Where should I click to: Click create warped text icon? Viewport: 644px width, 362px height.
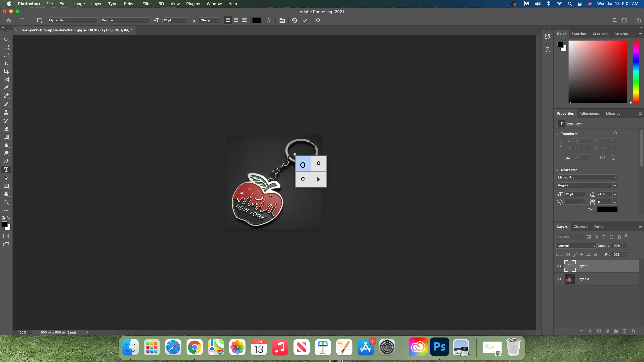tap(269, 20)
